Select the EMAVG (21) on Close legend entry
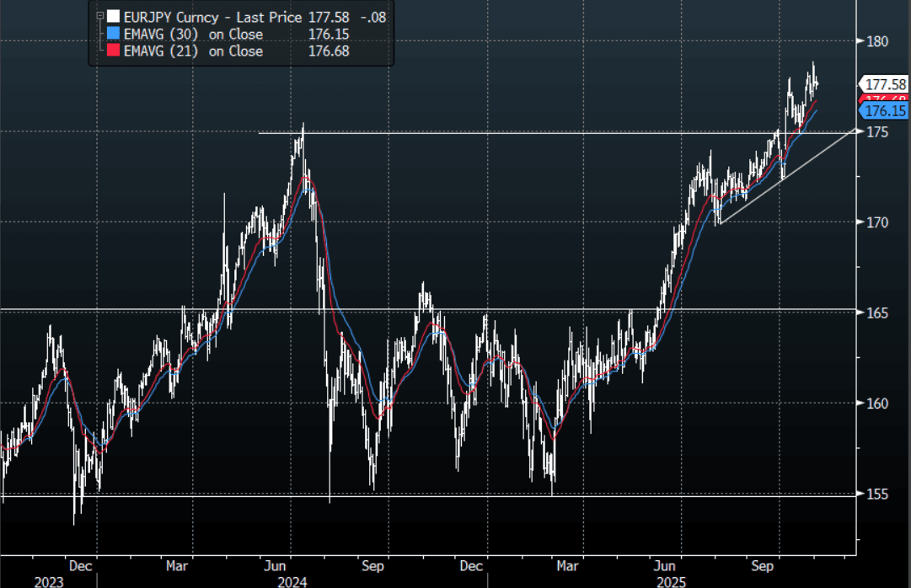The width and height of the screenshot is (911, 588). click(193, 51)
